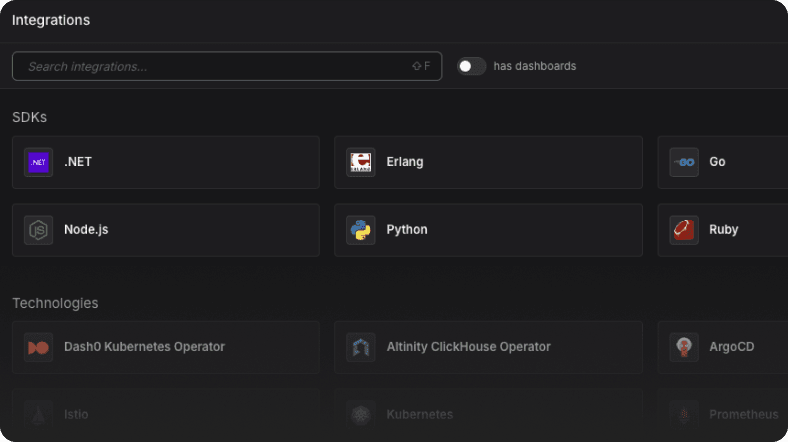Open the Altinity ClickHouse Operator card
The height and width of the screenshot is (442, 788).
tap(488, 347)
